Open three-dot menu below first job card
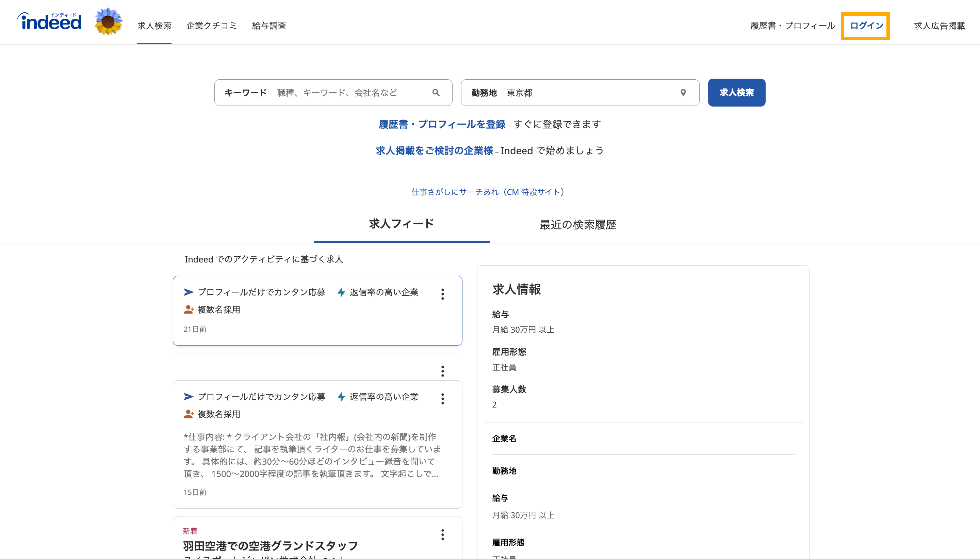The height and width of the screenshot is (559, 980). coord(442,371)
